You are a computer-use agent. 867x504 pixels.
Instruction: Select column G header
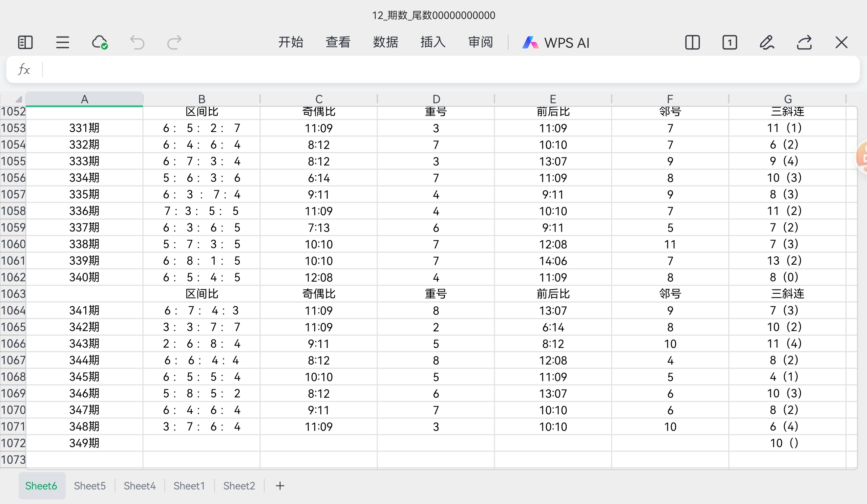[787, 99]
